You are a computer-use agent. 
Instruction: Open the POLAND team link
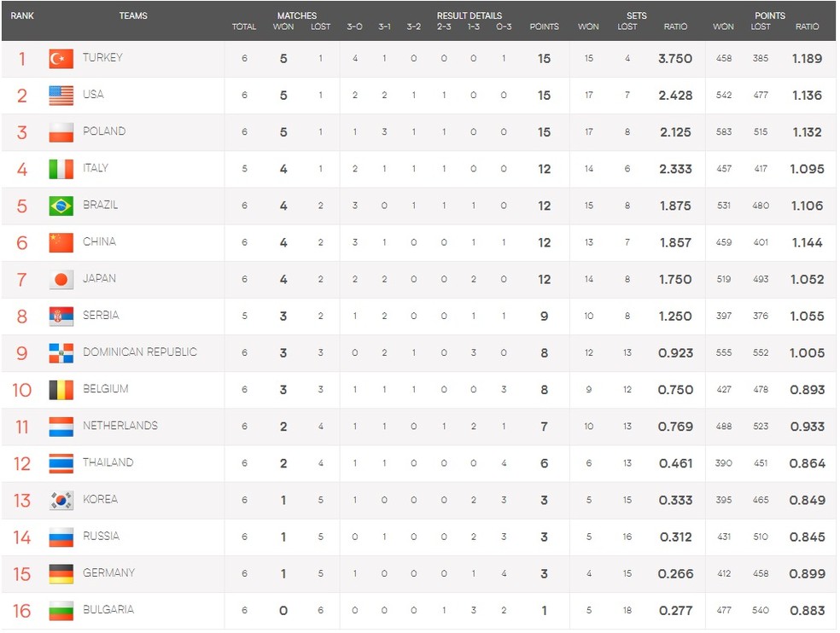pyautogui.click(x=104, y=131)
